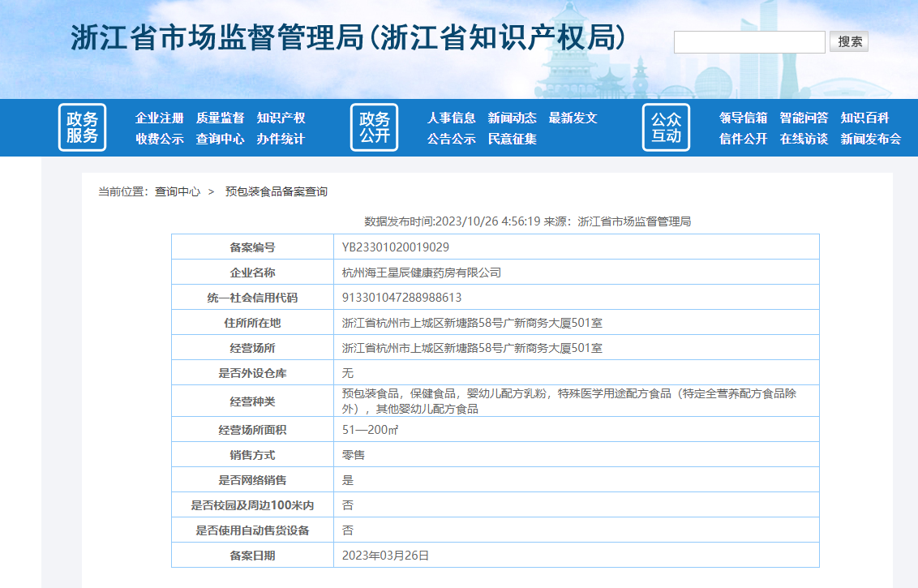Click the 销售方式 row label
918x588 pixels.
pyautogui.click(x=252, y=455)
